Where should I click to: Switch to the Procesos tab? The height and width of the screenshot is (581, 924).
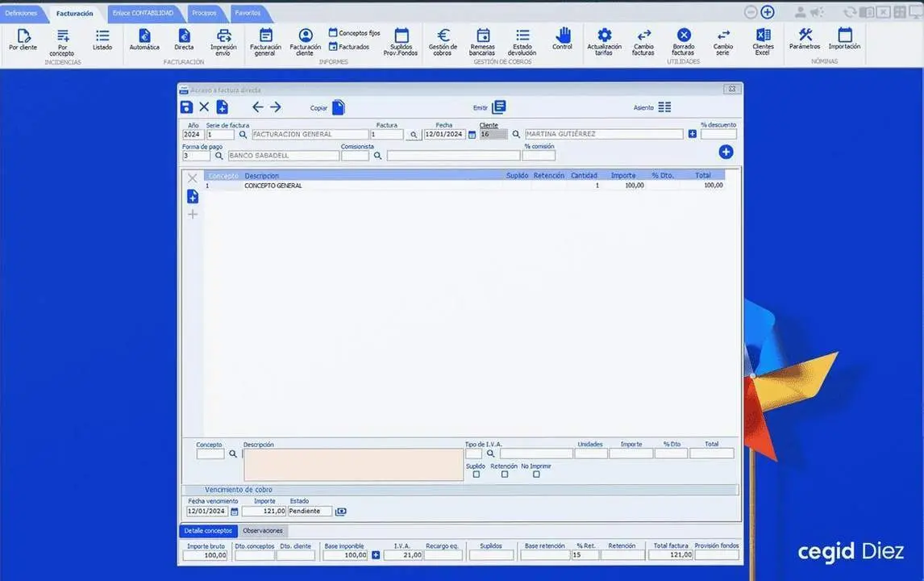205,13
